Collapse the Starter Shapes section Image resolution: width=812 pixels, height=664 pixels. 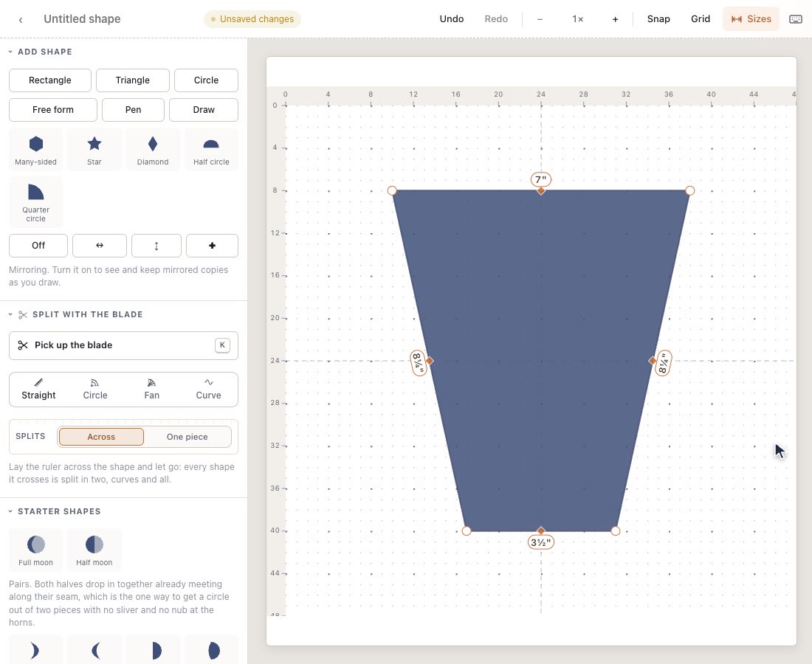coord(55,511)
